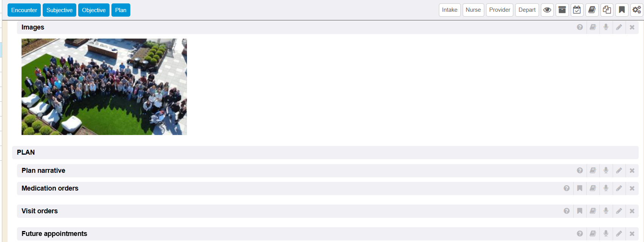Remove the Images section with X

tap(632, 27)
